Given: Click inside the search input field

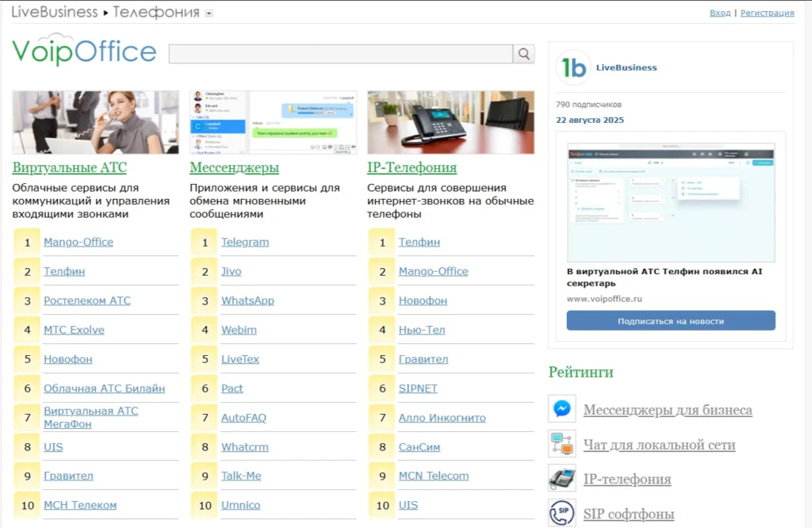Looking at the screenshot, I should (341, 54).
